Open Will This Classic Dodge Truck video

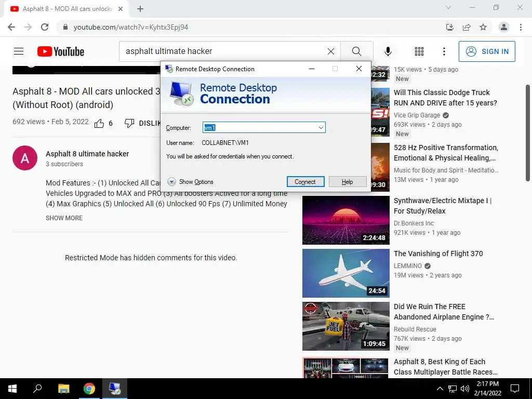point(445,98)
